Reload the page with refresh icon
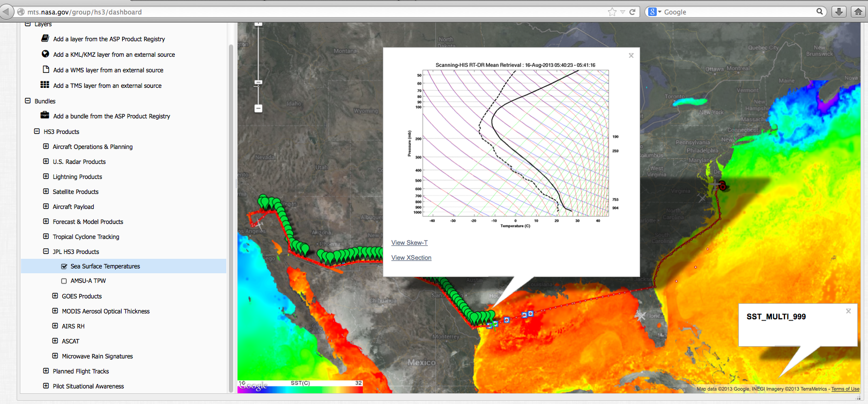This screenshot has height=404, width=868. [x=632, y=12]
